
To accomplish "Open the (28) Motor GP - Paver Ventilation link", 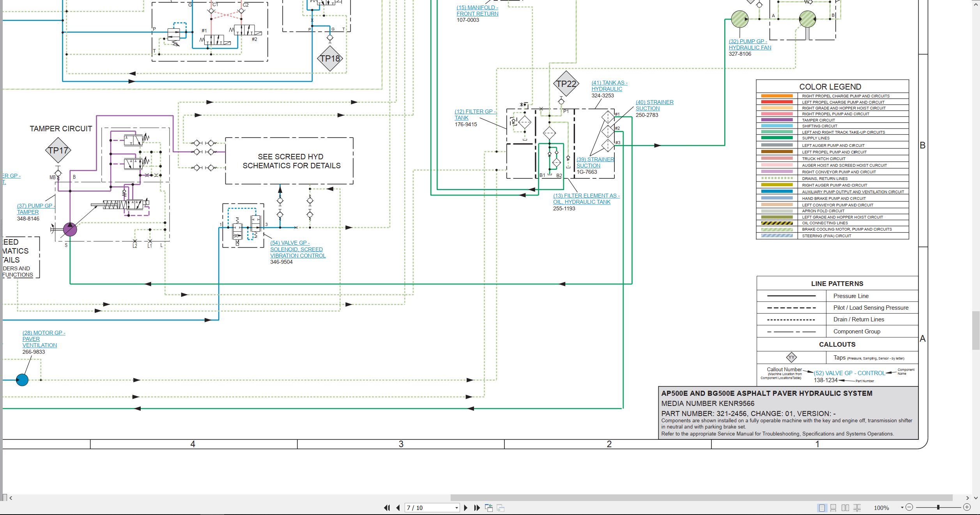I will (x=44, y=339).
